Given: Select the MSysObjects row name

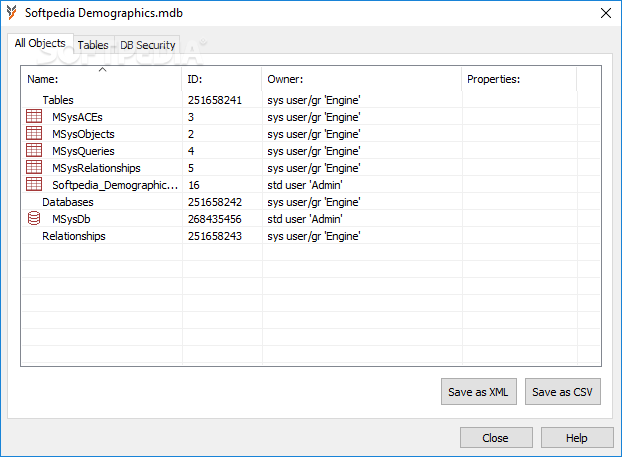Looking at the screenshot, I should (83, 134).
